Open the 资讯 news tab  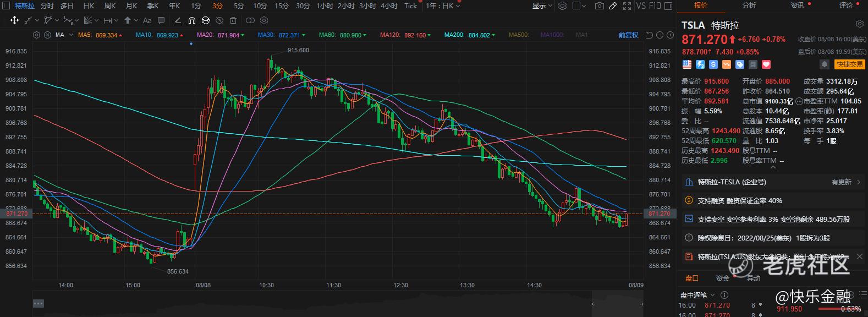tap(797, 5)
